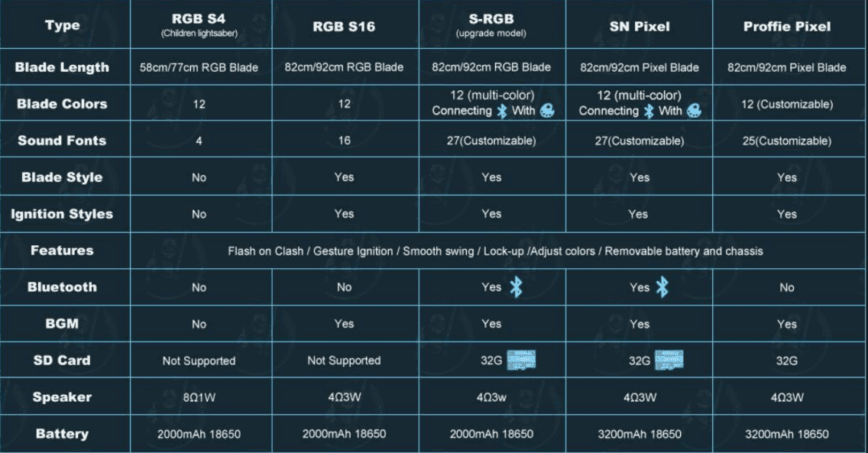Click the SN Pixel column header
This screenshot has height=453, width=868.
(639, 27)
